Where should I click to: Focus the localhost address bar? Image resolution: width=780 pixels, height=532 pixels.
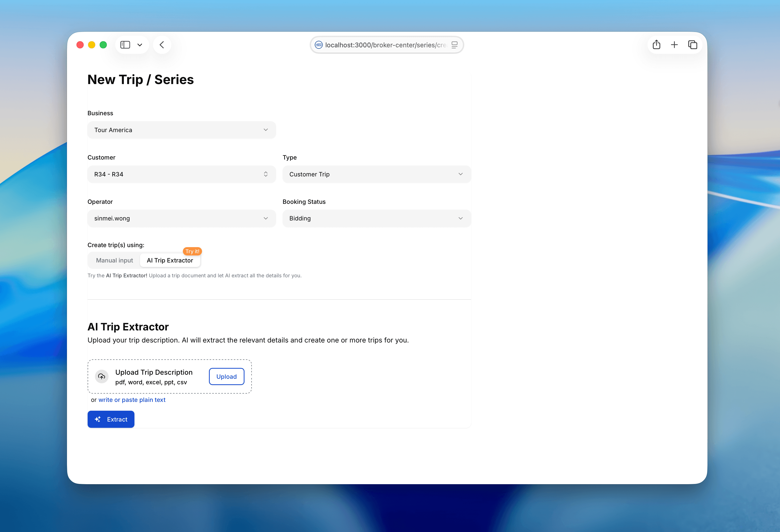coord(387,45)
